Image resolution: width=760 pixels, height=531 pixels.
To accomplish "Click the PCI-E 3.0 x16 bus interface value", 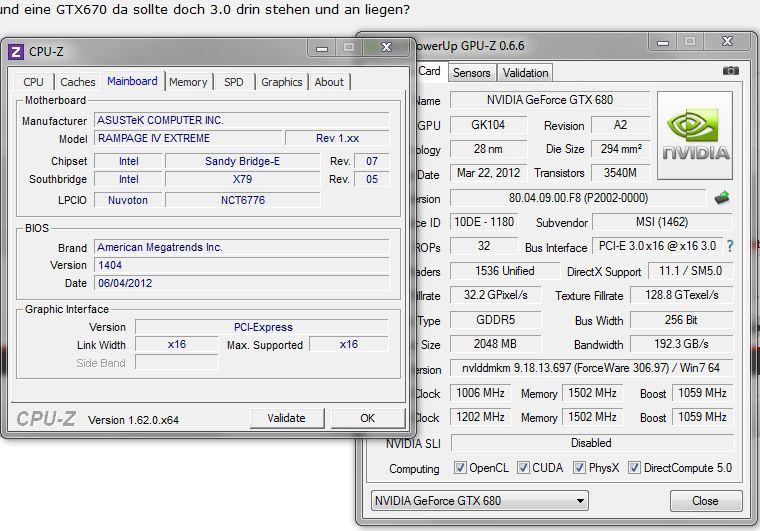I will point(657,246).
